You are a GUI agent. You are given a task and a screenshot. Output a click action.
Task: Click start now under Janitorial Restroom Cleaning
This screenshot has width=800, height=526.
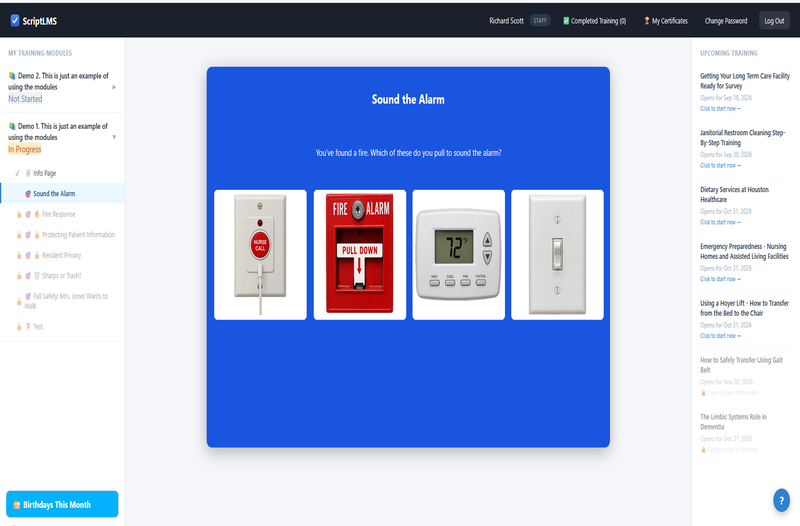[720, 165]
